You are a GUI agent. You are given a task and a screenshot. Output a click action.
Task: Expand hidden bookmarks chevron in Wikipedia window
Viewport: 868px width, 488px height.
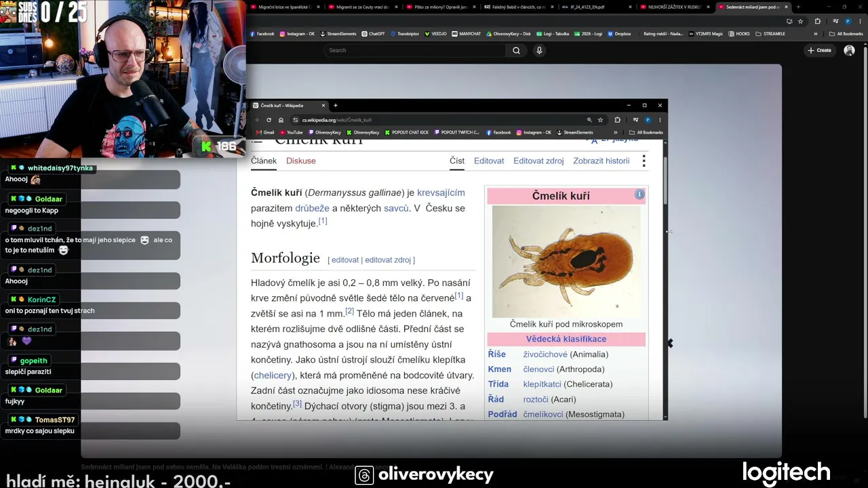point(616,133)
